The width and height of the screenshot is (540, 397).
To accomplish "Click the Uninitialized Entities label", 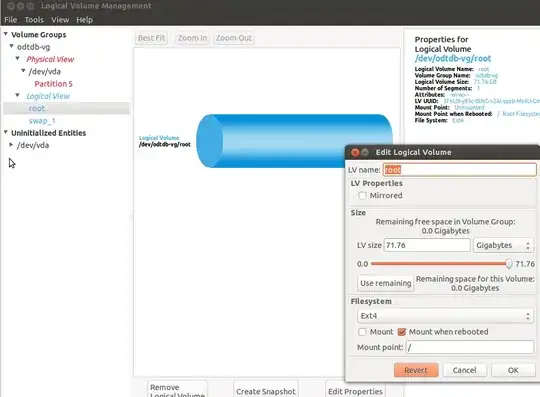I will (49, 133).
